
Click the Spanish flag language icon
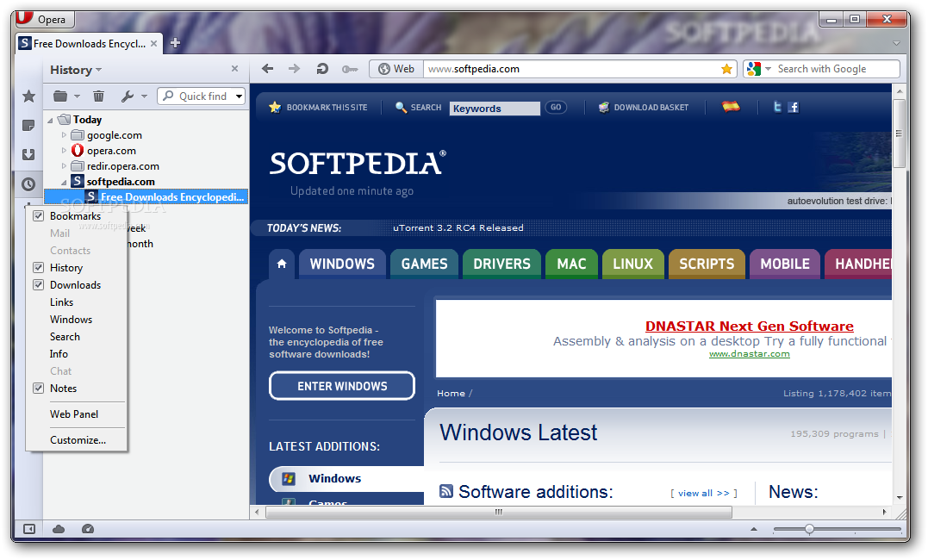click(x=731, y=107)
